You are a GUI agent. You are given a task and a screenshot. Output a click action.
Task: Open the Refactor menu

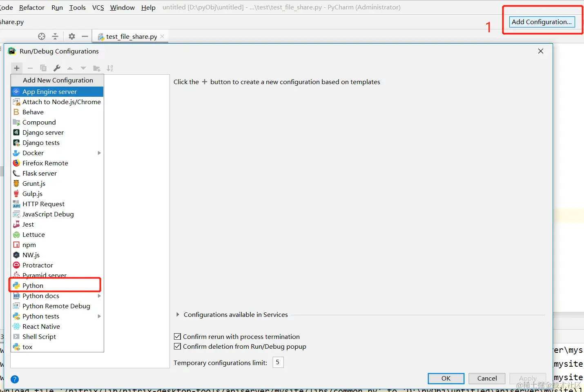pos(32,7)
